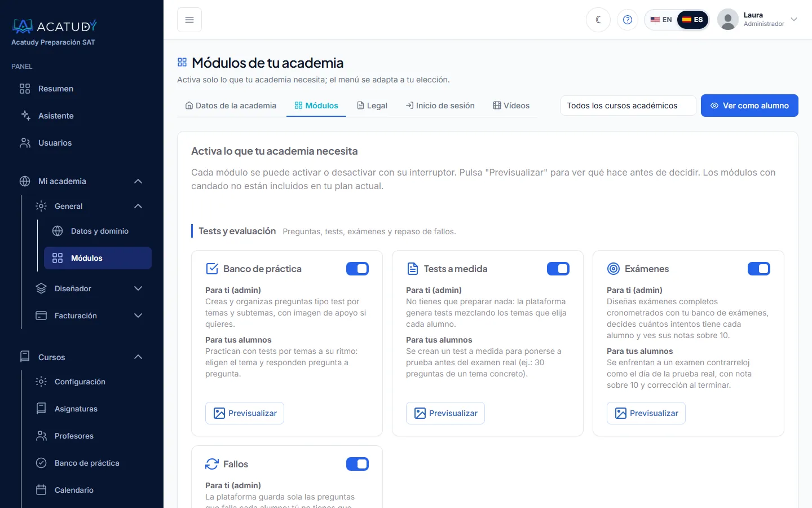Screen dimensions: 812x508
Task: Turn off the Fallos module switch
Action: tap(358, 464)
